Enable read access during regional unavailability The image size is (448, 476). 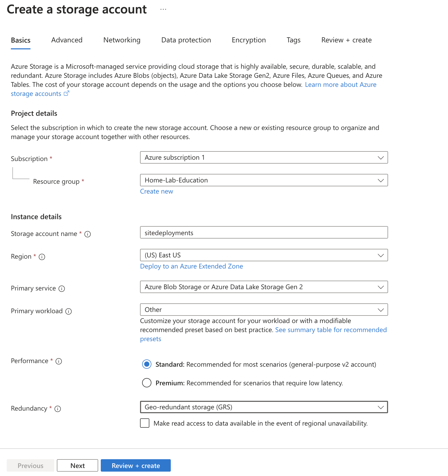pos(144,423)
